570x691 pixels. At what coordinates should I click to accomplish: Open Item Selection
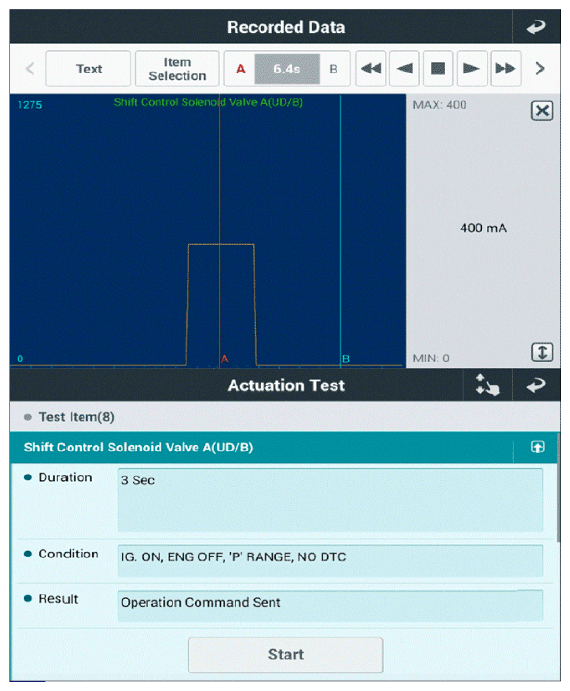coord(177,68)
